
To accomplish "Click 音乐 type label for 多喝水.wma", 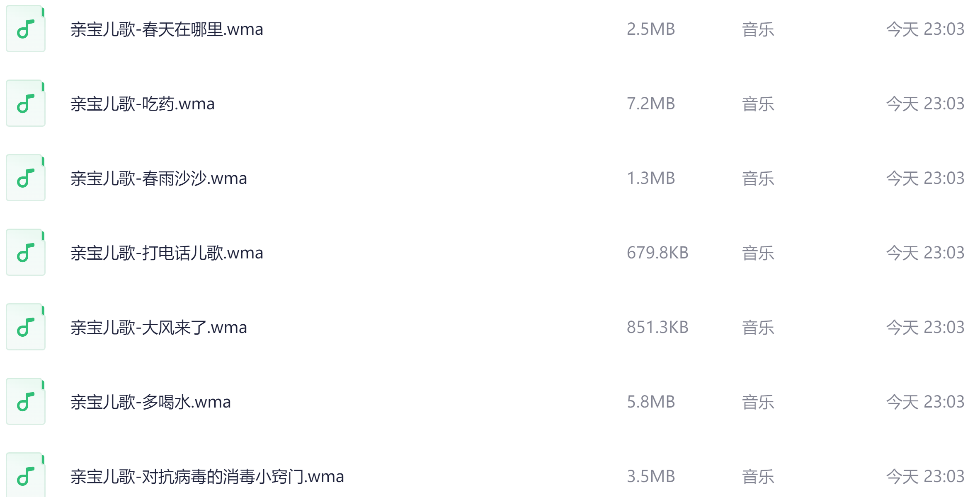I will tap(758, 402).
